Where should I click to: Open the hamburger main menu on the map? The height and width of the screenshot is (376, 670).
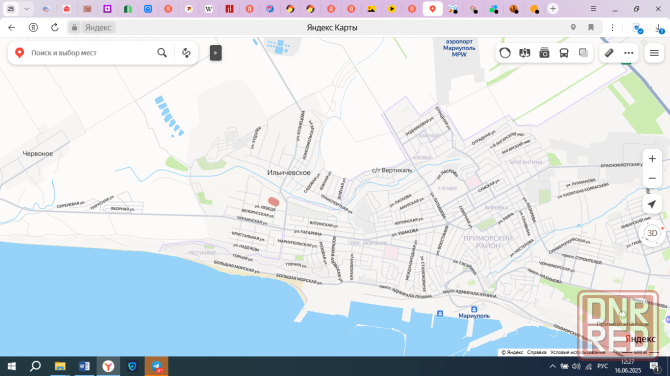click(654, 53)
